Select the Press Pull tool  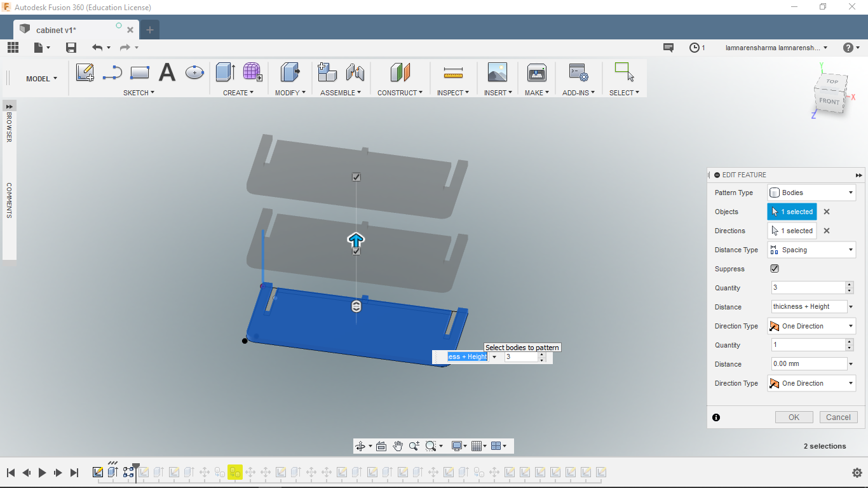point(290,72)
